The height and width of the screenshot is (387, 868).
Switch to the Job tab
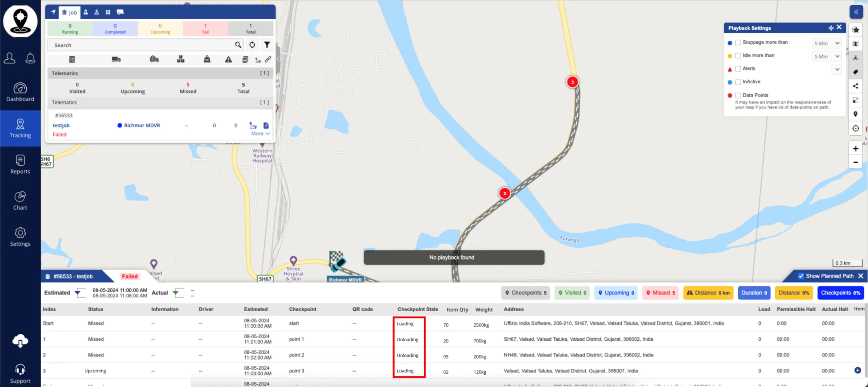pos(70,12)
